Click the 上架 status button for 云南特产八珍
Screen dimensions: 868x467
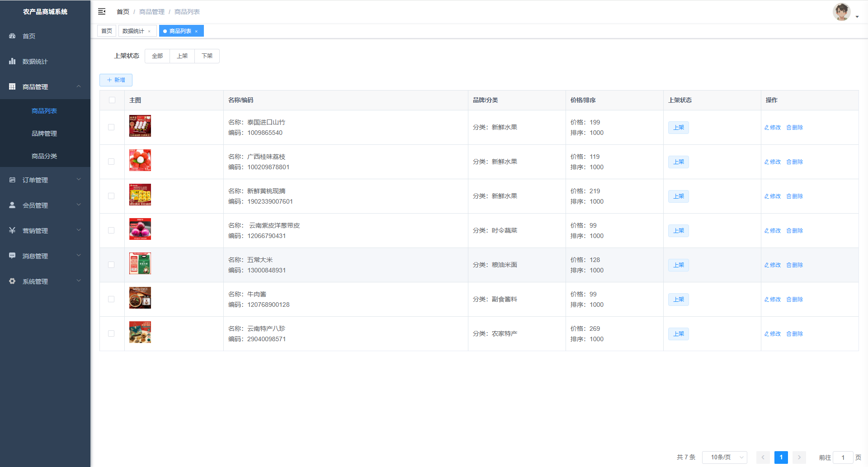[x=678, y=334]
